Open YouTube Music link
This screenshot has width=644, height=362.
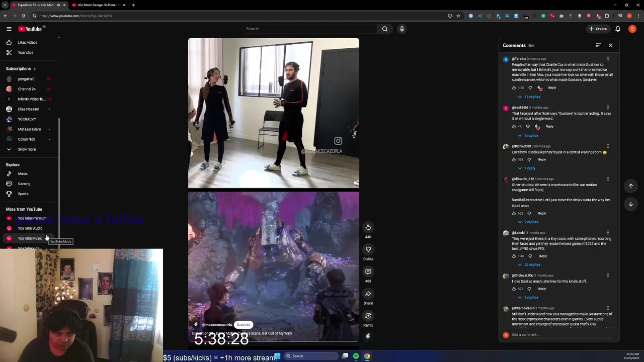pos(29,238)
